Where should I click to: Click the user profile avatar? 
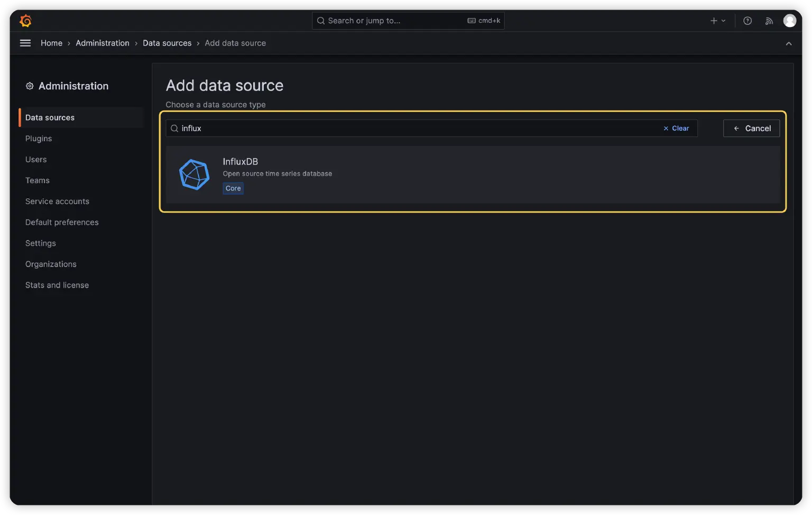click(789, 21)
